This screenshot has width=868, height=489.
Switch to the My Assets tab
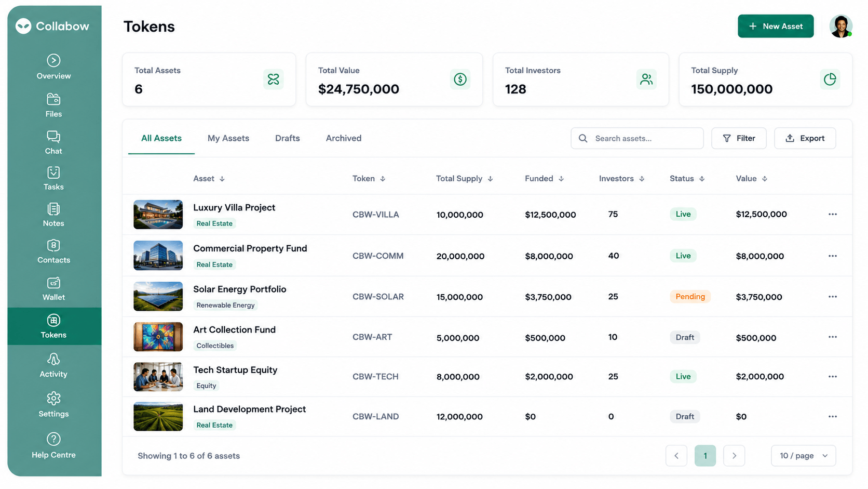(228, 138)
